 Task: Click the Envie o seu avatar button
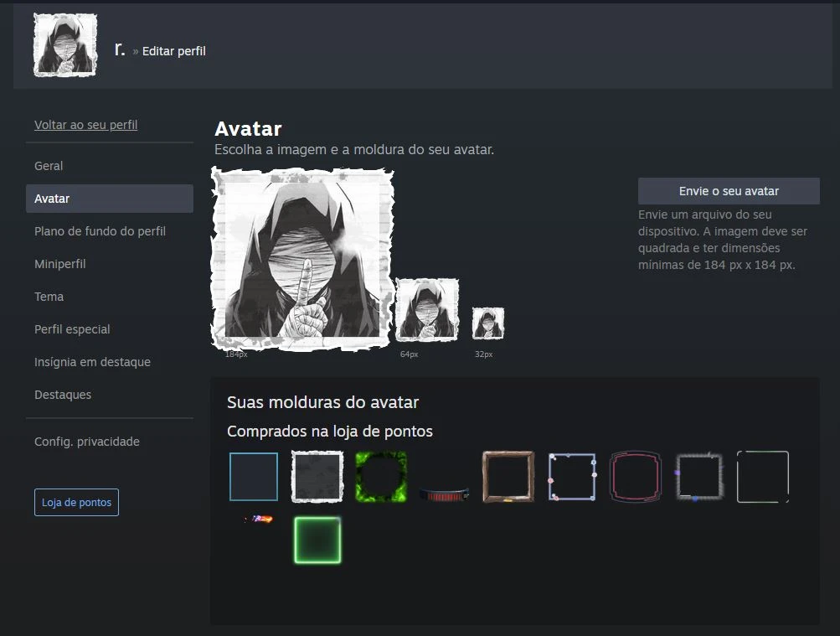pyautogui.click(x=729, y=191)
